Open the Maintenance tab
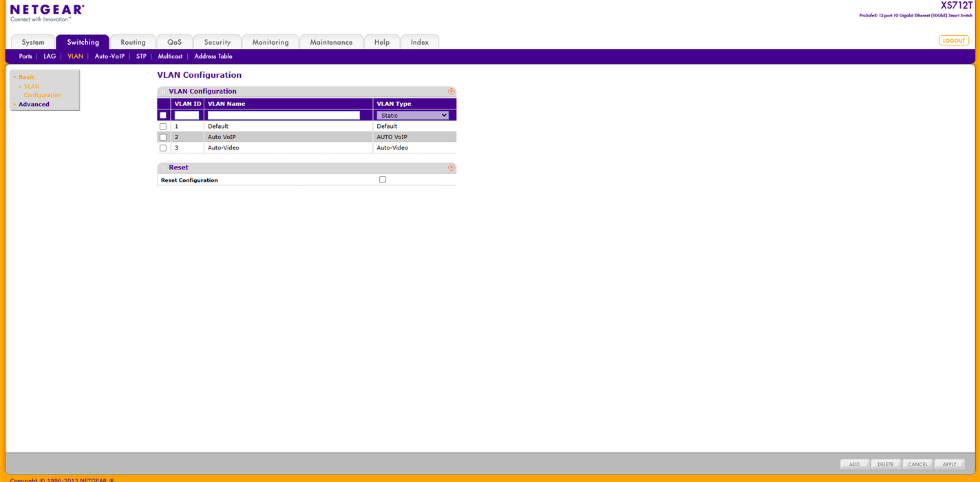The height and width of the screenshot is (482, 980). click(x=331, y=42)
